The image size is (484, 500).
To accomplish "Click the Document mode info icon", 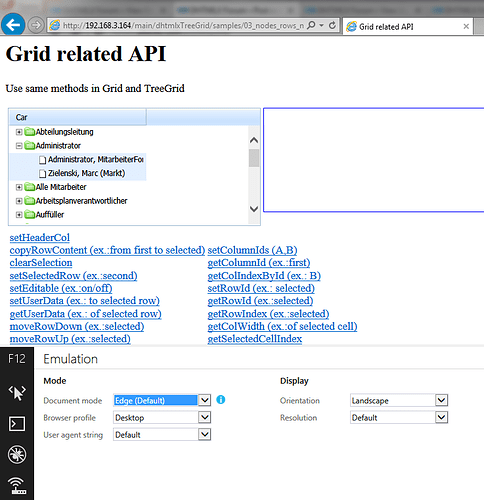I will pos(221,399).
